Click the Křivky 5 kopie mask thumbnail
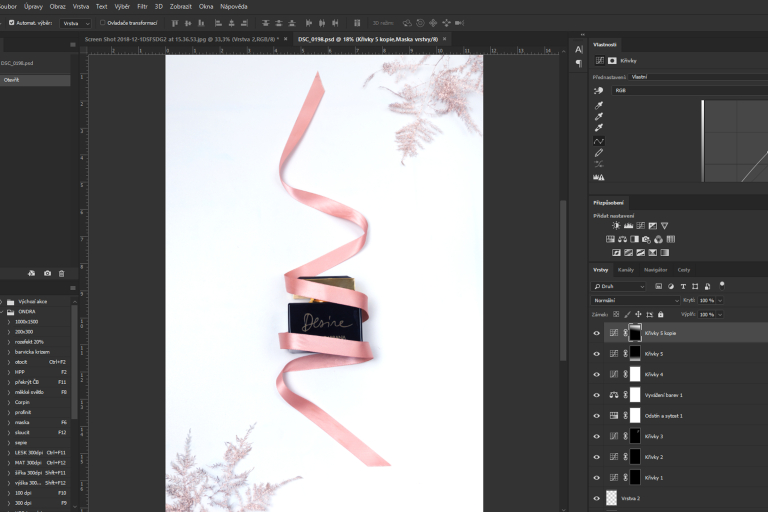The image size is (768, 512). pyautogui.click(x=634, y=333)
